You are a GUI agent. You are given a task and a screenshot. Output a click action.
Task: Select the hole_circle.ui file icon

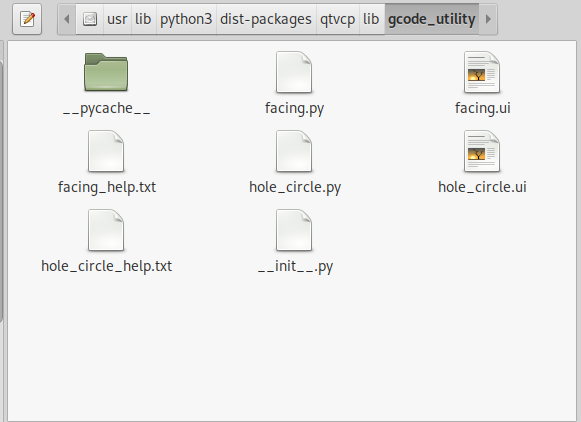482,151
